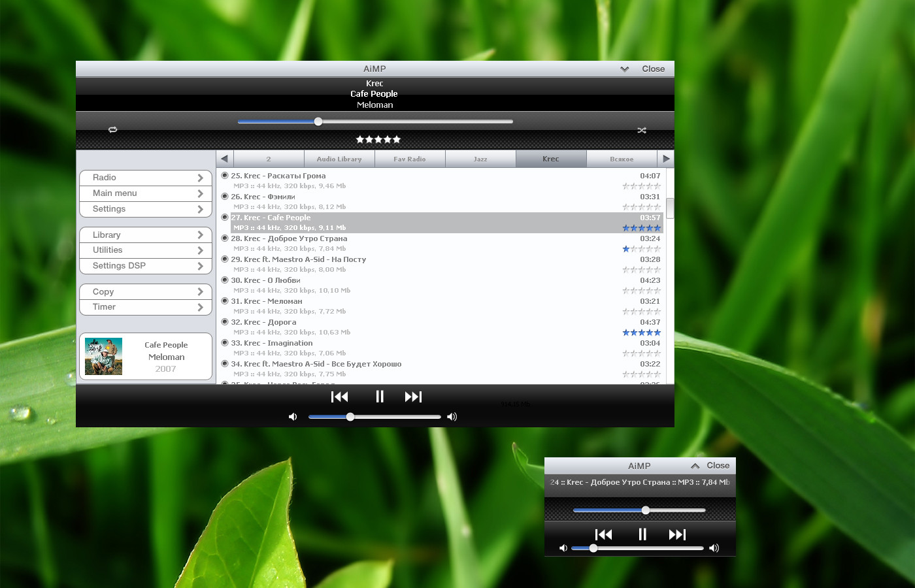The width and height of the screenshot is (915, 588).
Task: Pause playback in the mini player
Action: pyautogui.click(x=642, y=534)
